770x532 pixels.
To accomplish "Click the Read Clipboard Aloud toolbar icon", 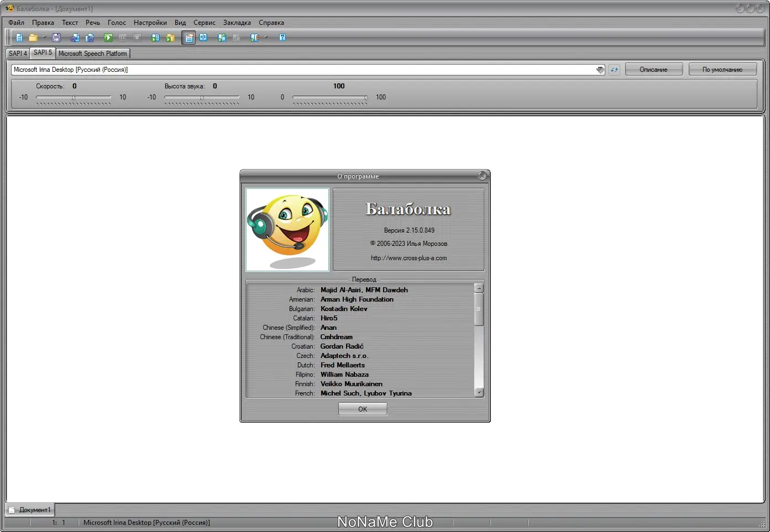I will pyautogui.click(x=156, y=38).
